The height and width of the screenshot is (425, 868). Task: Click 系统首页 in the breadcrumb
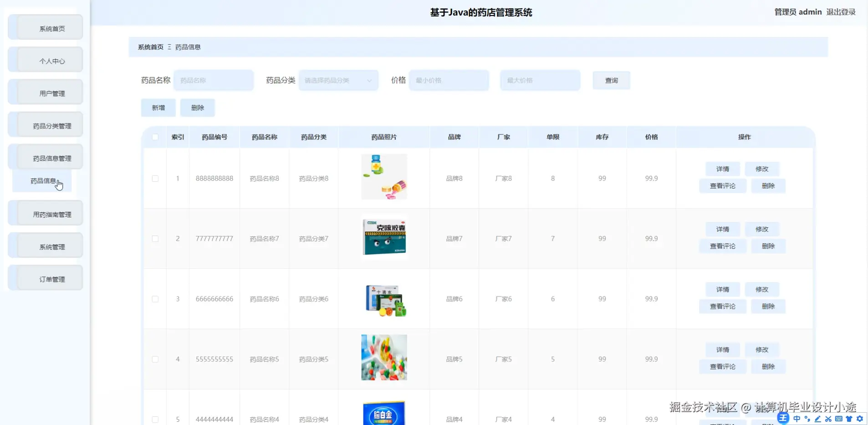150,47
